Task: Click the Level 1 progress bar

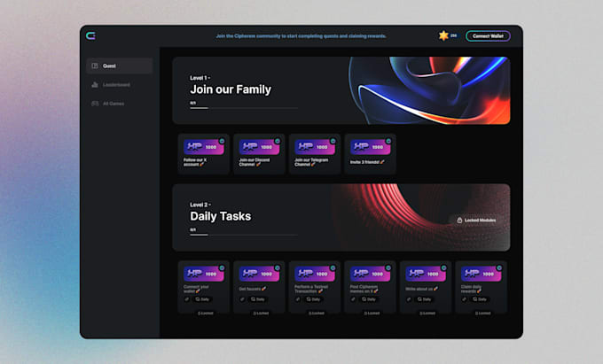Action: point(244,108)
